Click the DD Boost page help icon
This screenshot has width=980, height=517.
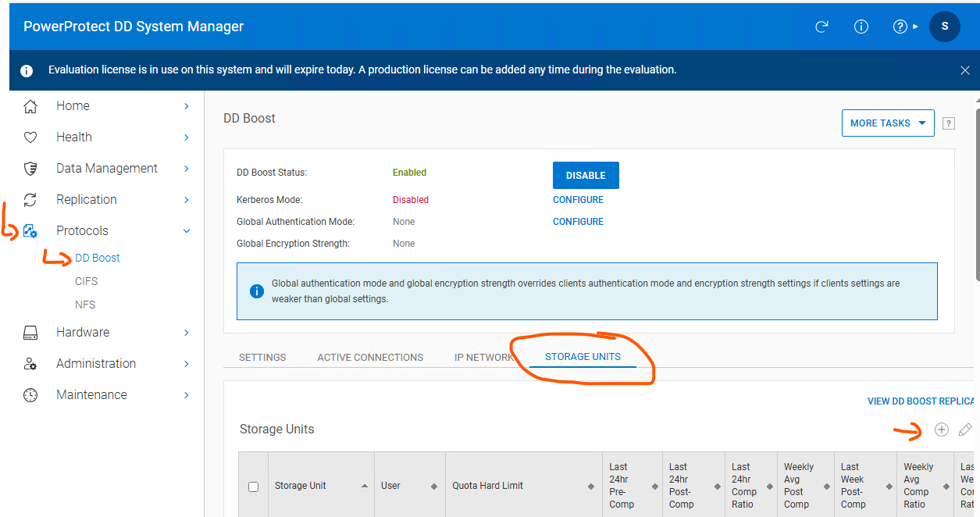(x=949, y=123)
